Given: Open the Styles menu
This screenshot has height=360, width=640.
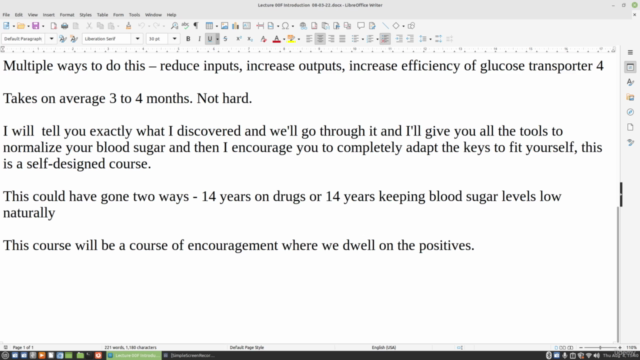Looking at the screenshot, I should 85,15.
